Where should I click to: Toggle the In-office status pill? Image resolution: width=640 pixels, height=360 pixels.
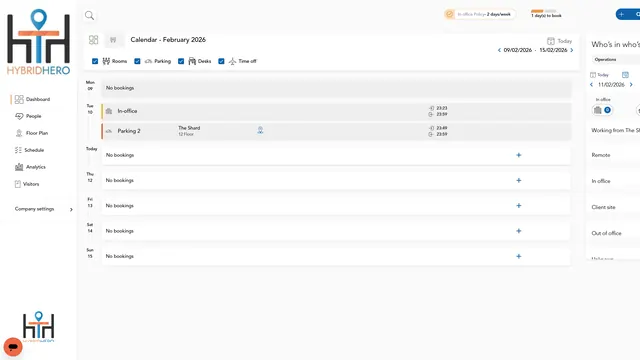point(602,110)
